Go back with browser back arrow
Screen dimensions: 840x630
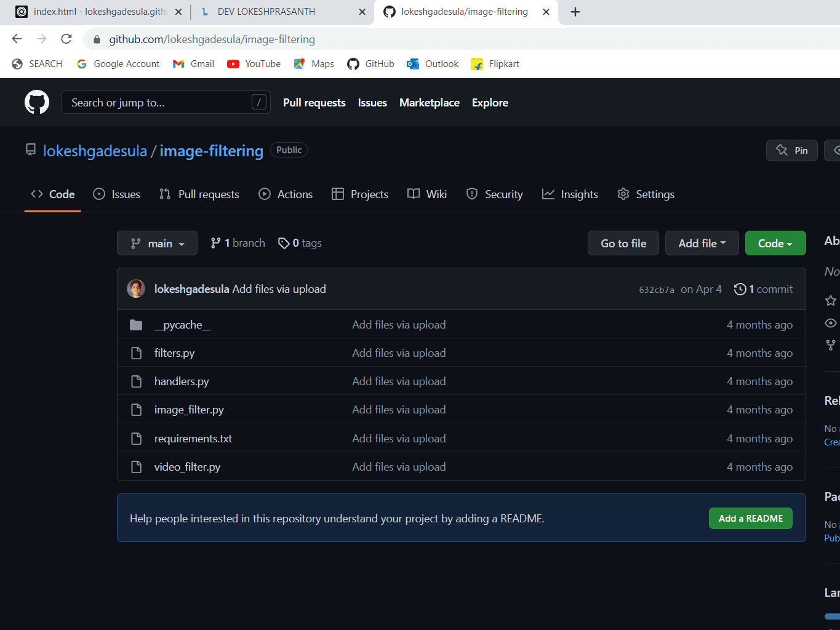pos(17,39)
